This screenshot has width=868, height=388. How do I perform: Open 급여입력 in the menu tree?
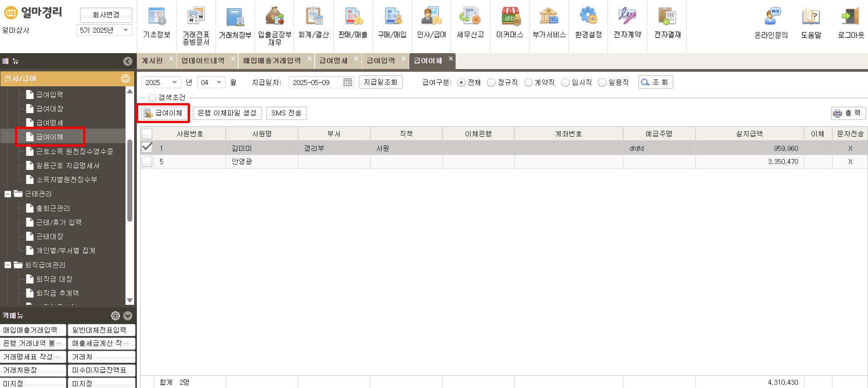click(50, 95)
